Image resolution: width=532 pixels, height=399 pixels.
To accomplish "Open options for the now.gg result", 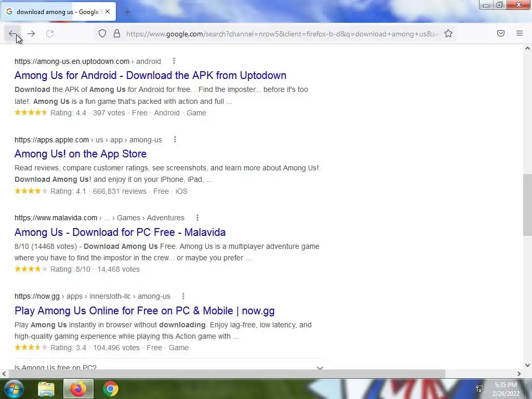I will click(183, 296).
